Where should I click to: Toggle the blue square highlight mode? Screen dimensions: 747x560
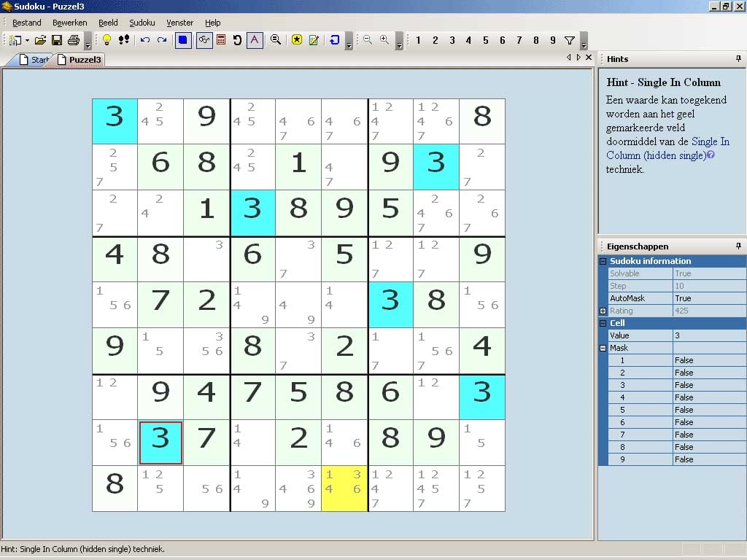tap(182, 40)
